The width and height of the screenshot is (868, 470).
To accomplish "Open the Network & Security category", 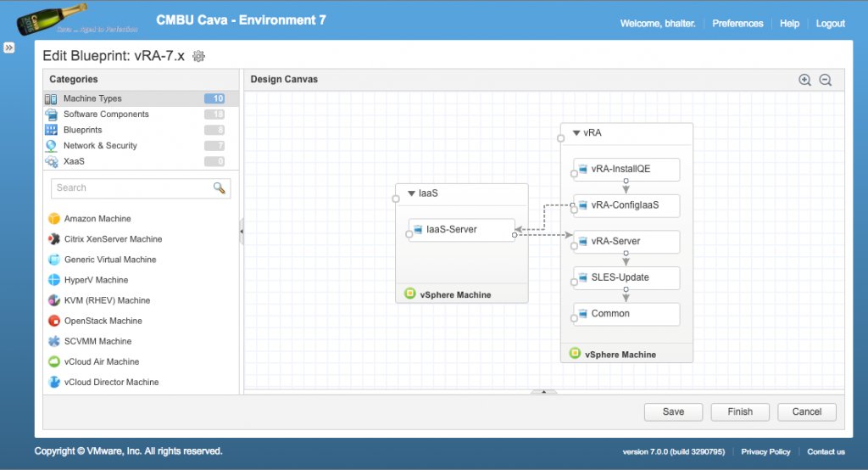I will point(141,145).
